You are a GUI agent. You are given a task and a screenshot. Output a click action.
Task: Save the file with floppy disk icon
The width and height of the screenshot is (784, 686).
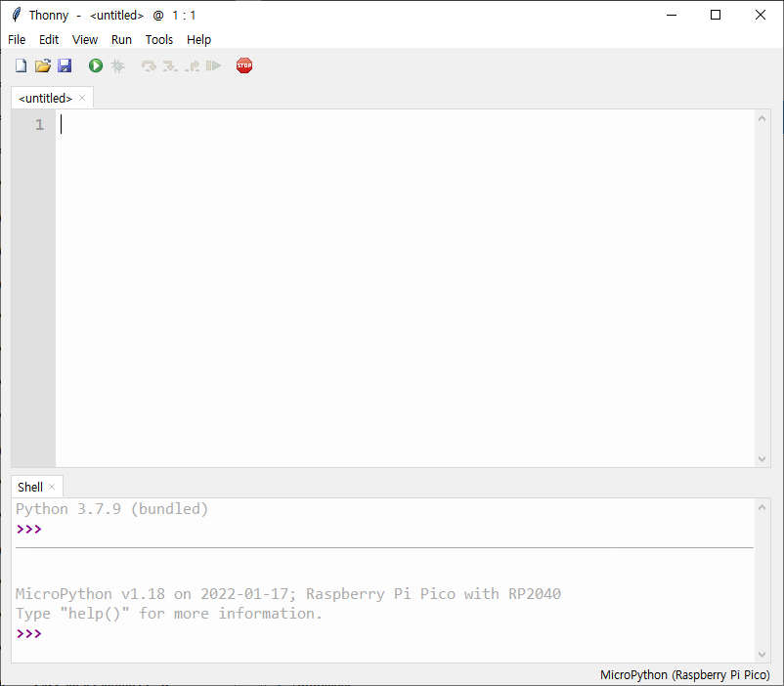[x=65, y=65]
